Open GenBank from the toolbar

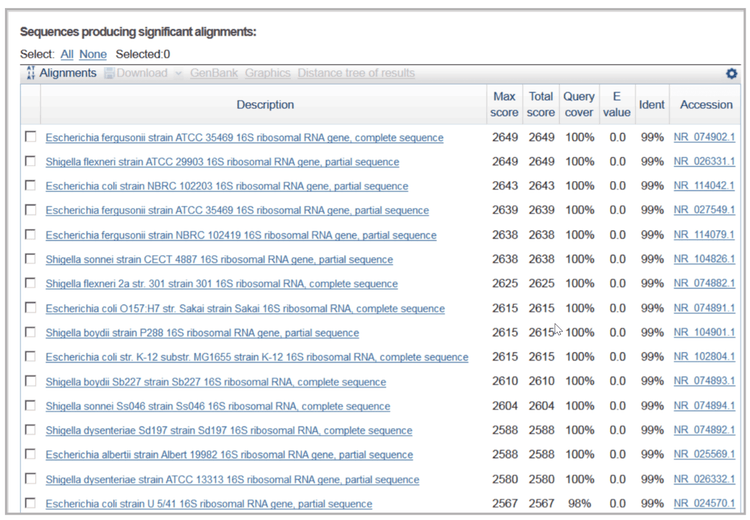[213, 73]
